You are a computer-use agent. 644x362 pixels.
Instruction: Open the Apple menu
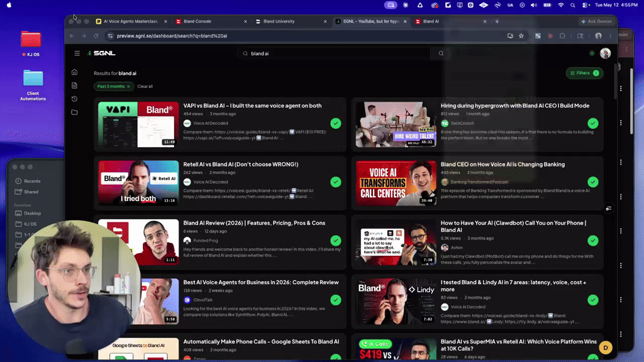coord(9,5)
